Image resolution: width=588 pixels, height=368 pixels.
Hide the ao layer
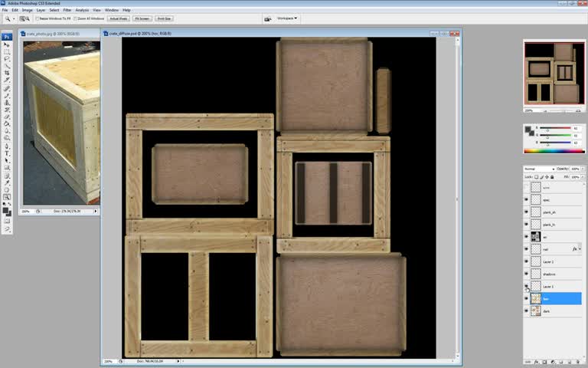(x=526, y=237)
